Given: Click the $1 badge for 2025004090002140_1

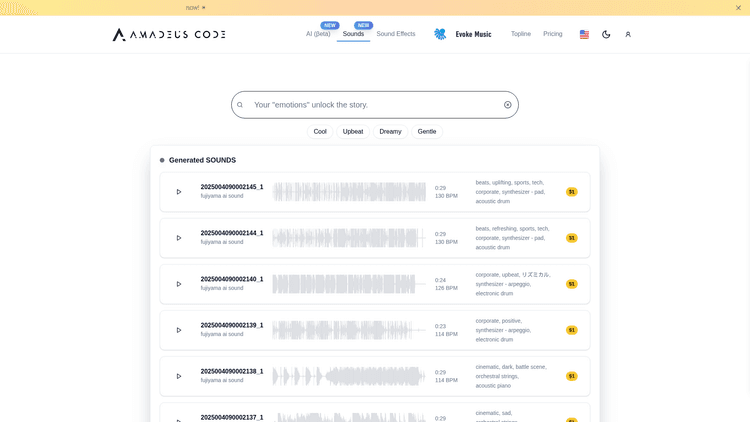Looking at the screenshot, I should [572, 284].
